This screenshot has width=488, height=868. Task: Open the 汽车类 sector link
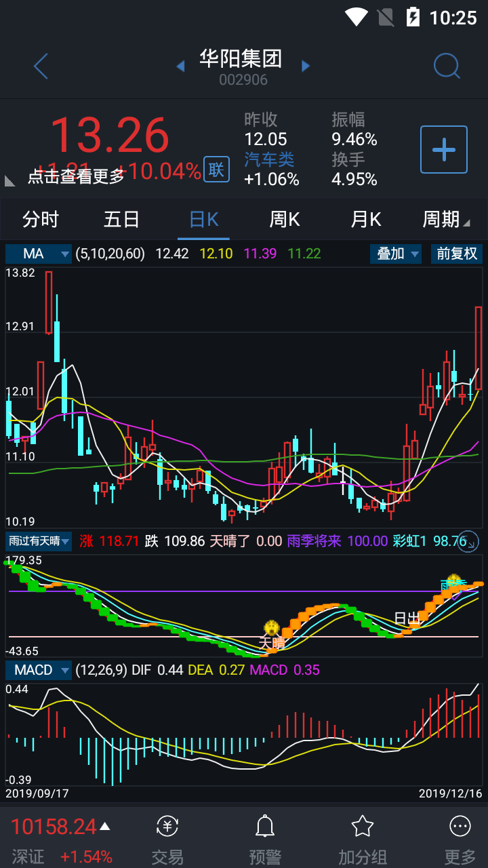[269, 159]
